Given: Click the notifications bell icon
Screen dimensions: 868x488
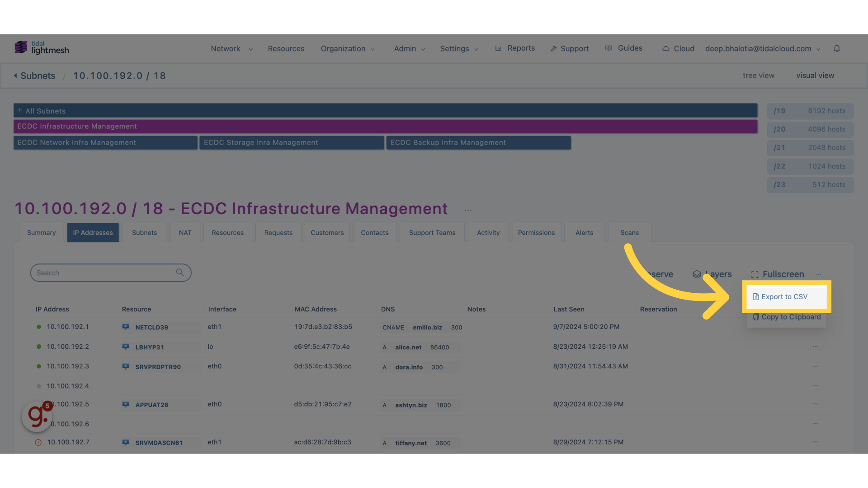Looking at the screenshot, I should point(837,48).
